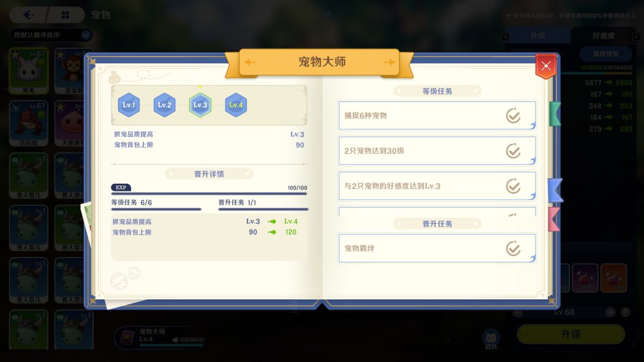The image size is (644, 362).
Task: Click the green 120 backpack limit value
Action: point(291,232)
